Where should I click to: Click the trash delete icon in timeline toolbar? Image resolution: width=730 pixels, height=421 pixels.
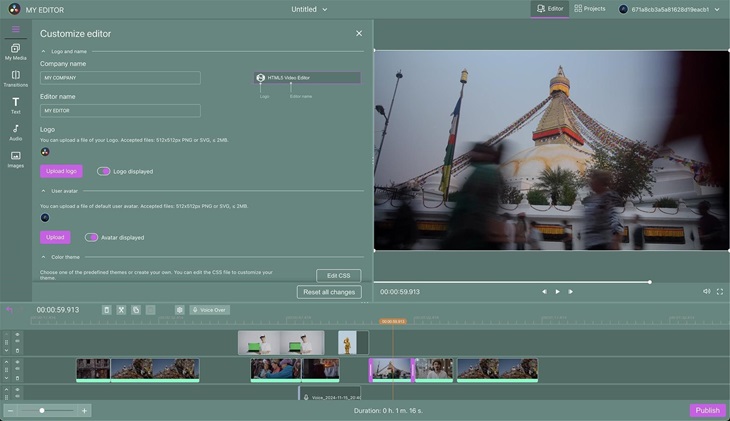(106, 310)
